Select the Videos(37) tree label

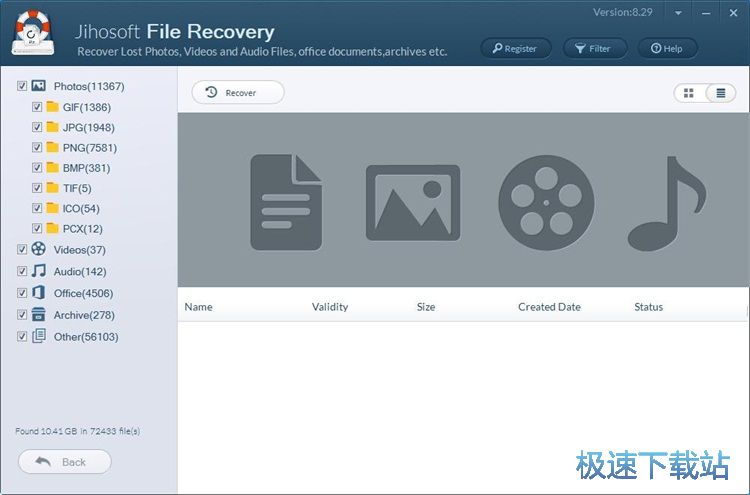[x=79, y=250]
